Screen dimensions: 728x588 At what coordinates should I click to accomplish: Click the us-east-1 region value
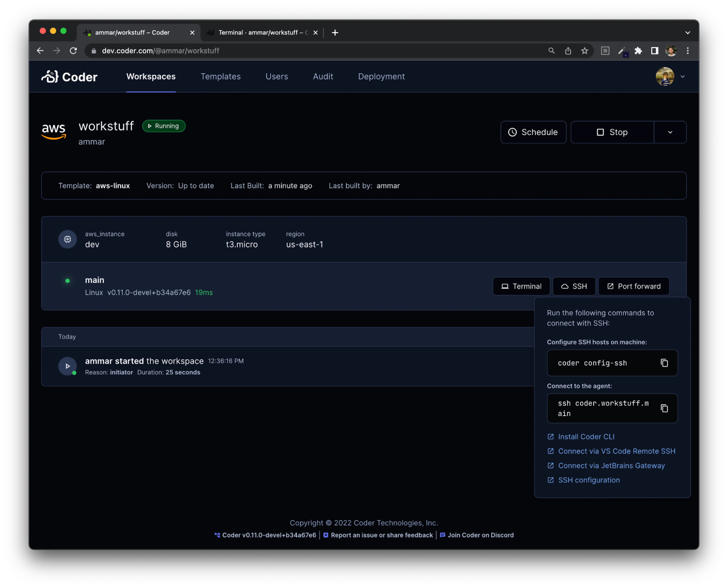coord(304,244)
